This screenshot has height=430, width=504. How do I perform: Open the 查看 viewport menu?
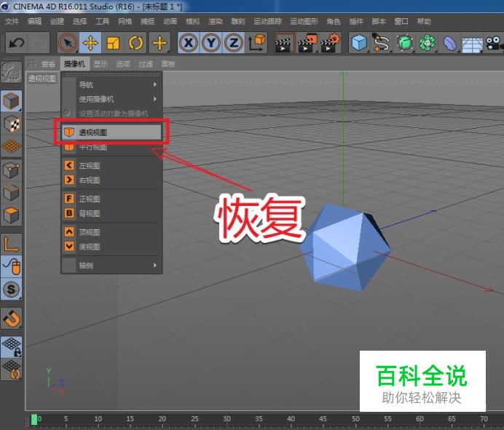coord(48,64)
